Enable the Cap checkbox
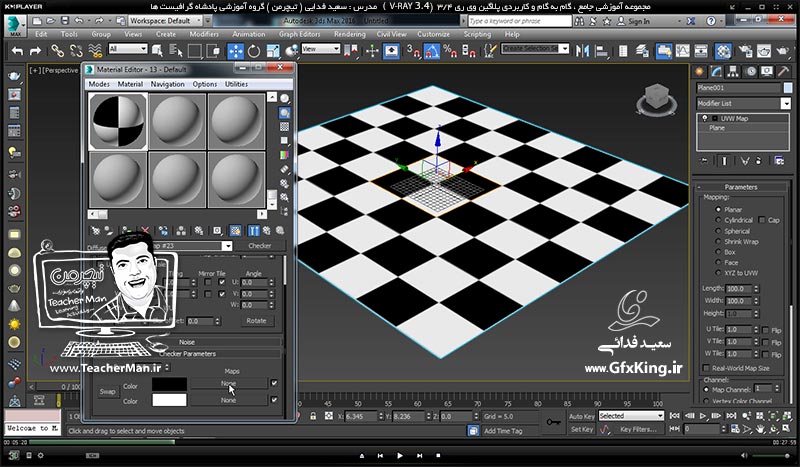800x467 pixels. tap(762, 220)
